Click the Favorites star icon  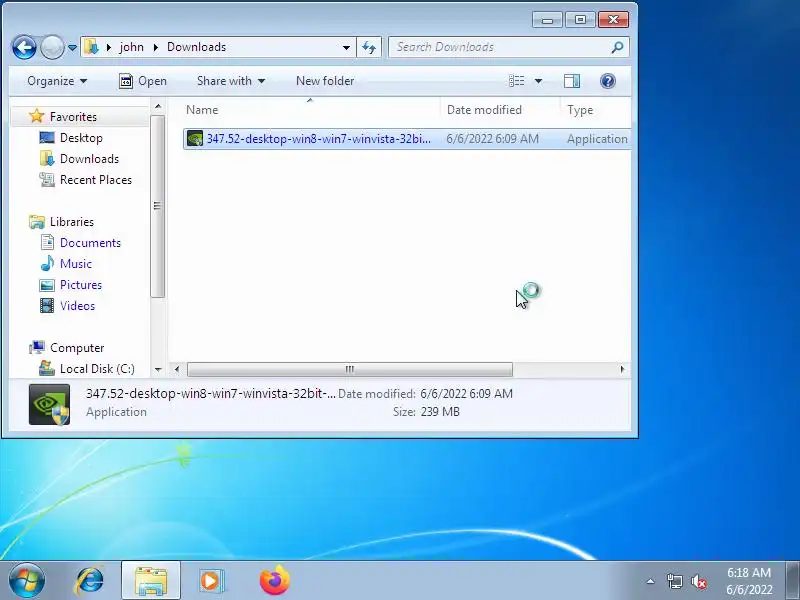point(37,116)
